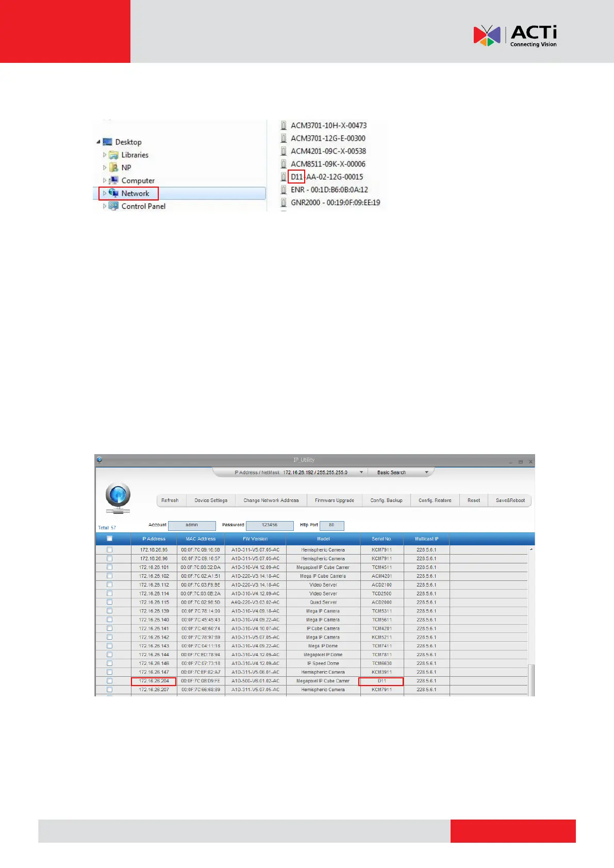
Task: Click Config. Restore
Action: click(x=435, y=500)
